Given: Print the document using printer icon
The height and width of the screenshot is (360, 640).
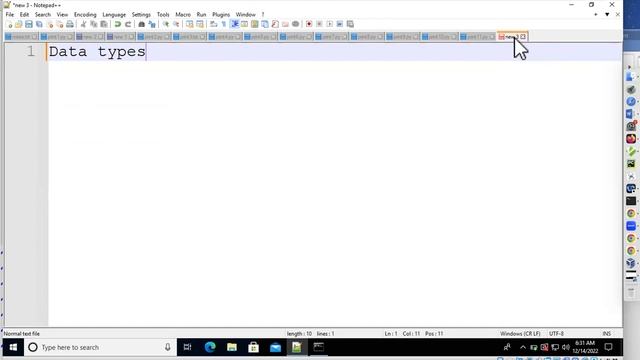Looking at the screenshot, I should 70,24.
